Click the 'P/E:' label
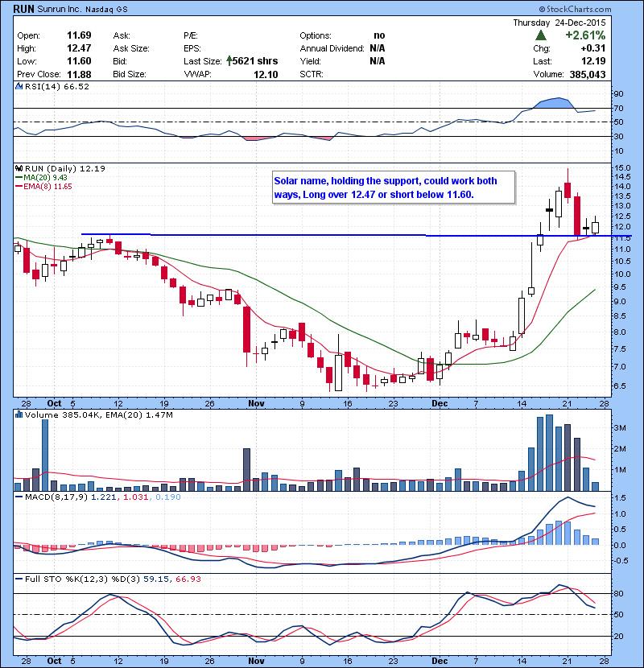This screenshot has width=644, height=668. (191, 35)
